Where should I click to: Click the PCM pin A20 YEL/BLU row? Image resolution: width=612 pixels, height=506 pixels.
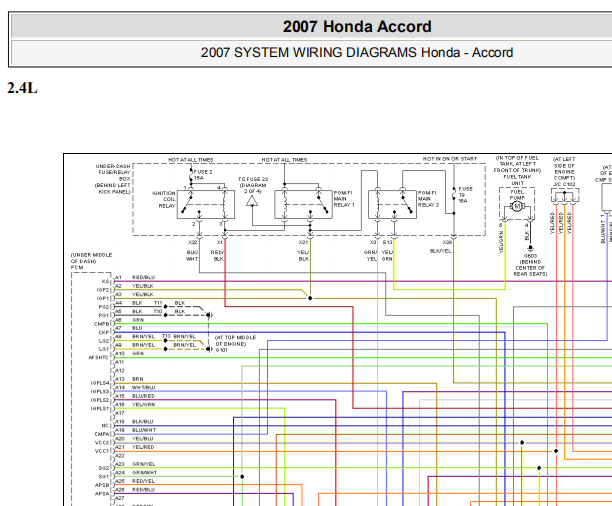[134, 438]
